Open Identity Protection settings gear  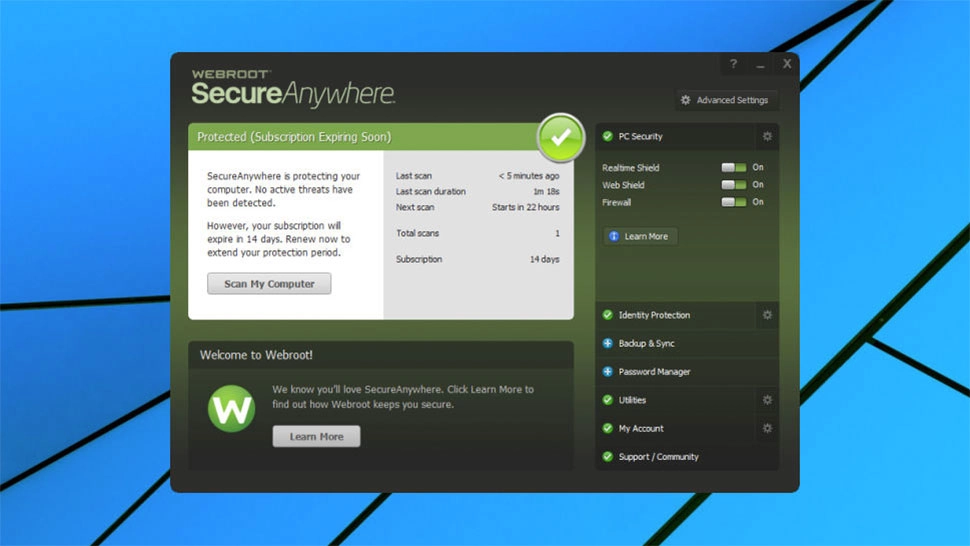pos(767,315)
